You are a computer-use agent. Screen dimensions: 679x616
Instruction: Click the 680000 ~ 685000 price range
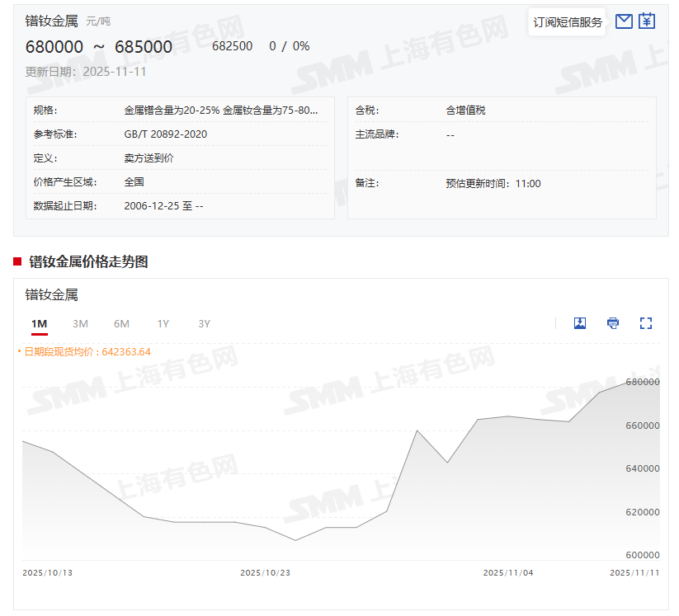point(99,47)
